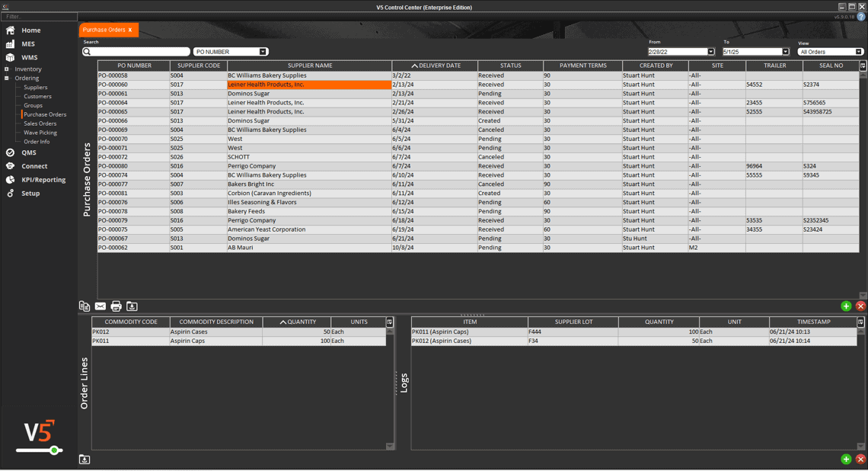
Task: Click the Stu Hunt created-by cell
Action: point(656,239)
